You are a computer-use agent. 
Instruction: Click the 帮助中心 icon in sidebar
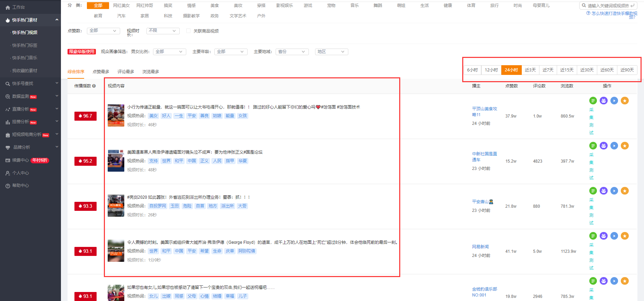pyautogui.click(x=8, y=186)
